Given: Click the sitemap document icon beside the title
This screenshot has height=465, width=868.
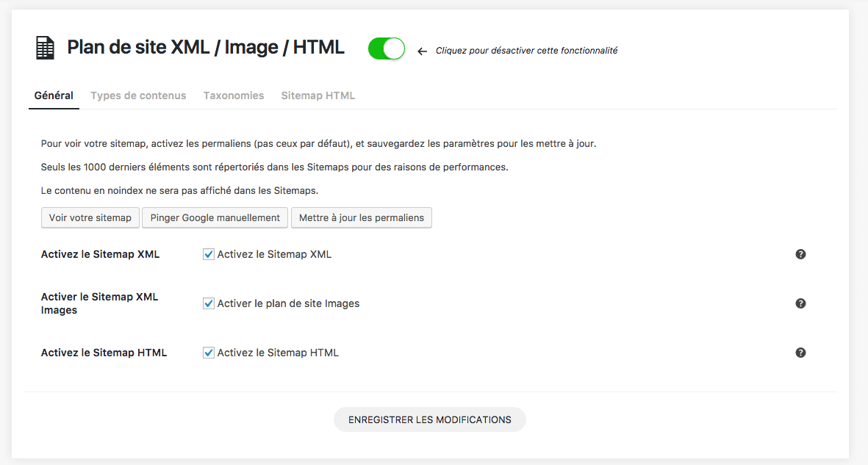Looking at the screenshot, I should [x=46, y=48].
